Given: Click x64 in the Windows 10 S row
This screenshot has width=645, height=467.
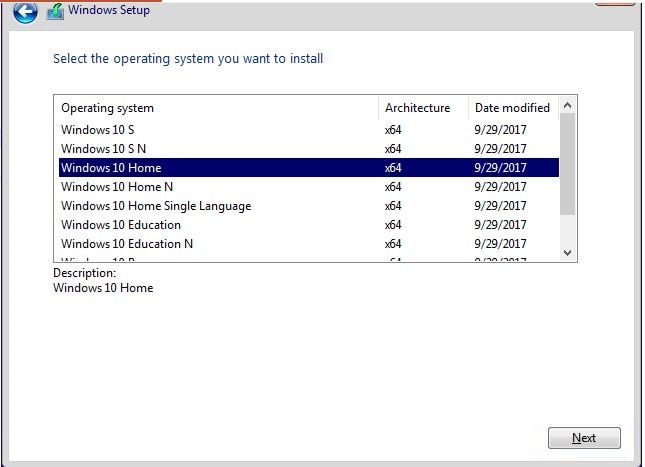Looking at the screenshot, I should [x=393, y=130].
